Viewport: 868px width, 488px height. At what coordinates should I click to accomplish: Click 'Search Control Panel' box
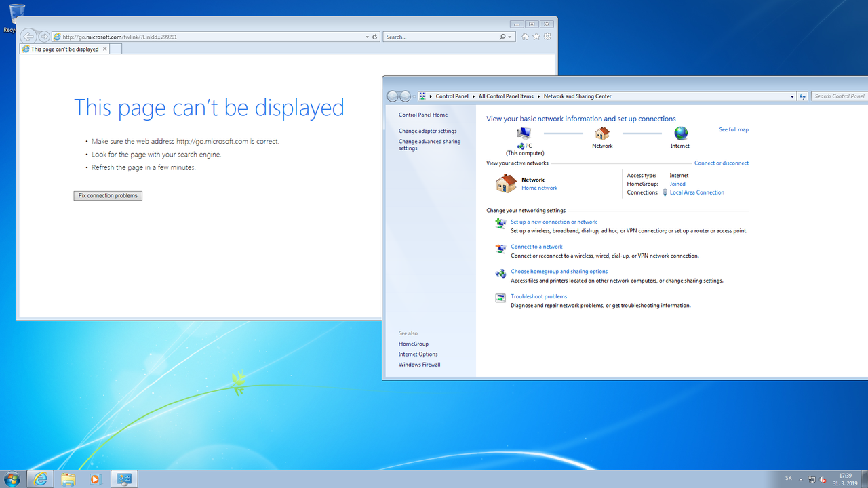click(840, 96)
